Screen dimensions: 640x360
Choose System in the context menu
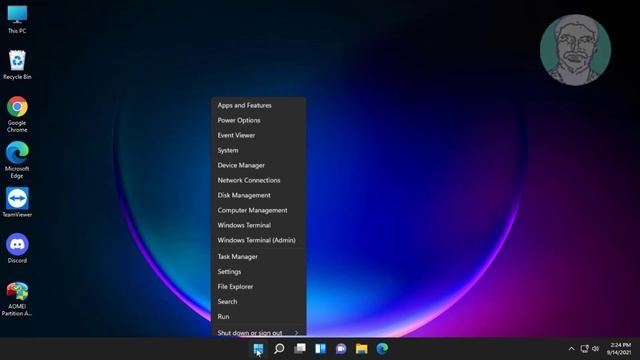pyautogui.click(x=258, y=150)
